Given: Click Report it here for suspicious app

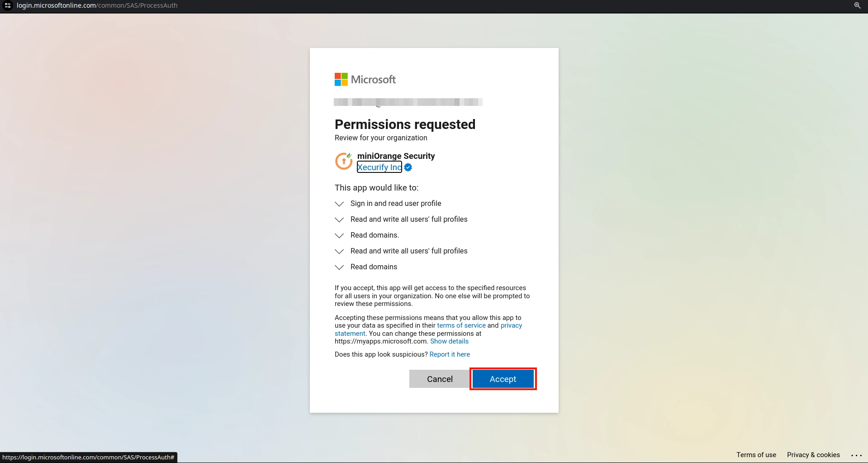Looking at the screenshot, I should point(450,354).
